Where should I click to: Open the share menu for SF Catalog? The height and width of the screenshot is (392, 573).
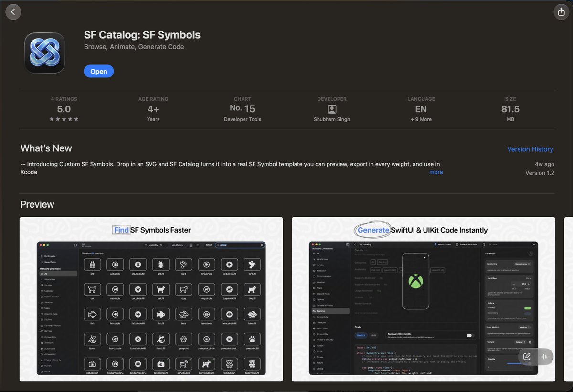[561, 12]
